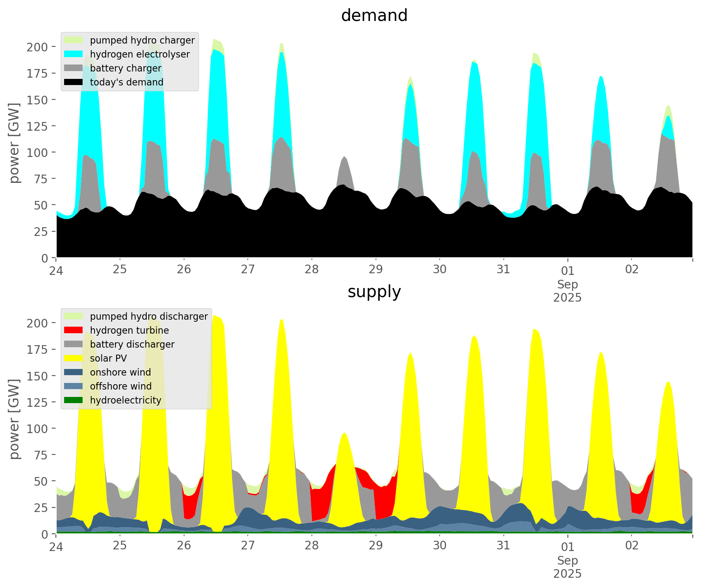Select the battery charger legend label

tap(125, 68)
